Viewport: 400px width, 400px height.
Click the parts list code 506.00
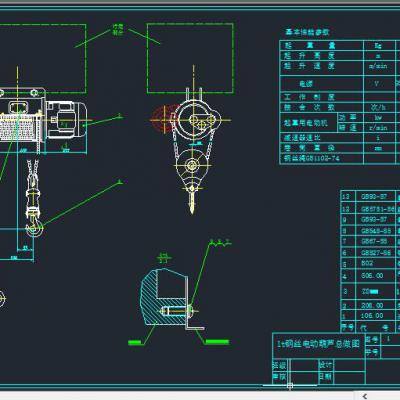pos(372,276)
